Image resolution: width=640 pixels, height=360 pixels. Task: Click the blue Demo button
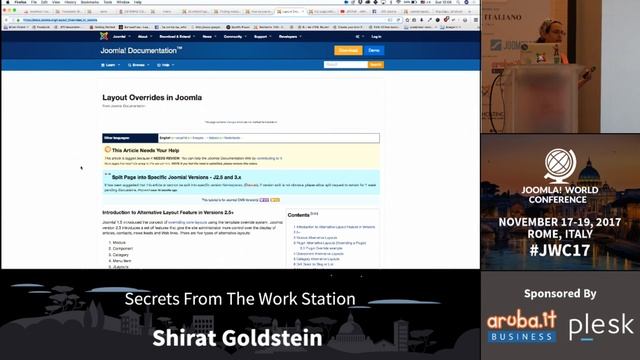click(x=374, y=50)
